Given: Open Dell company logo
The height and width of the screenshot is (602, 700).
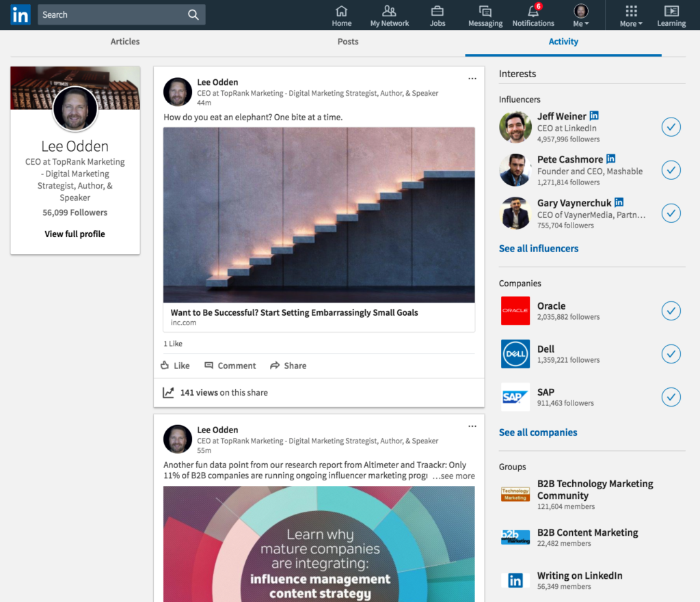Looking at the screenshot, I should pyautogui.click(x=515, y=354).
